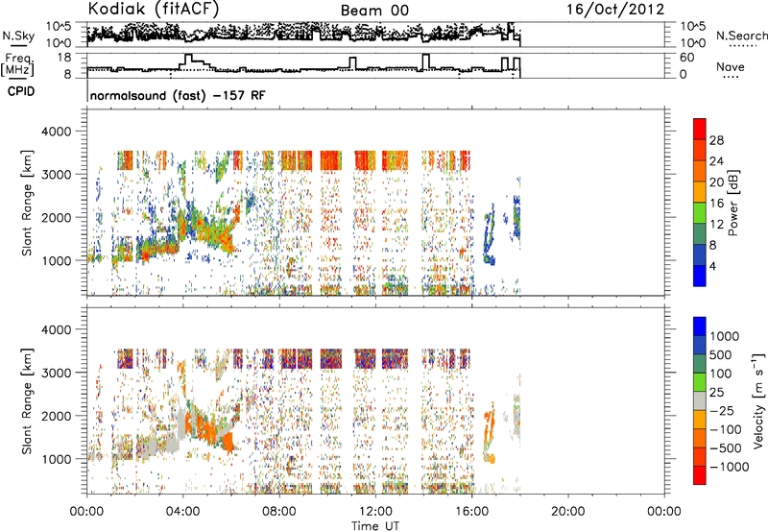This screenshot has height=532, width=768.
Task: Click the red bottom segment of Velocity colorbar
Action: (x=700, y=475)
